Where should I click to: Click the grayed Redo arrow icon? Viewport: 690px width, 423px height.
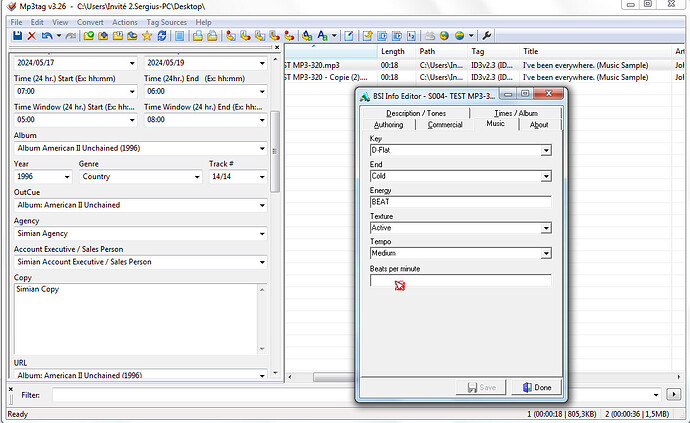click(x=70, y=36)
